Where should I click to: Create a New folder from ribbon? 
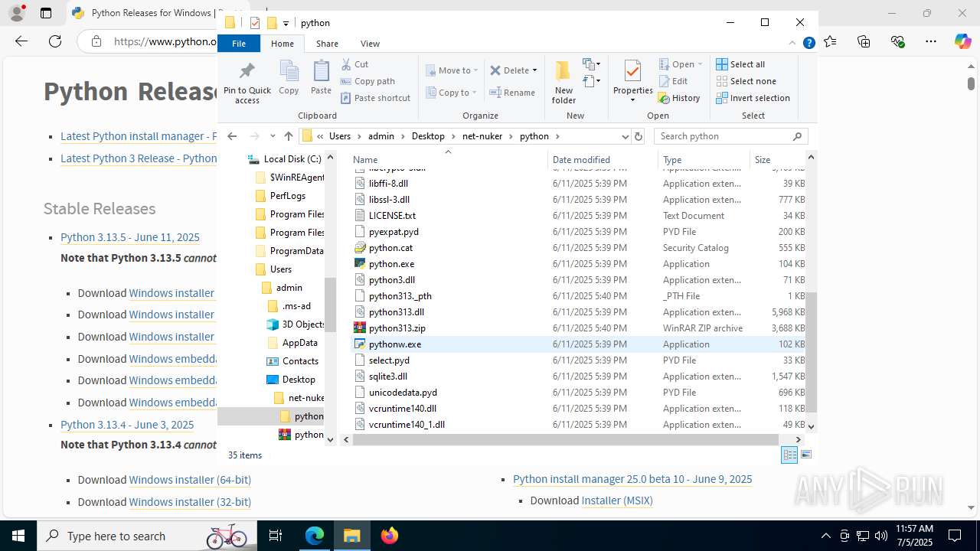563,83
